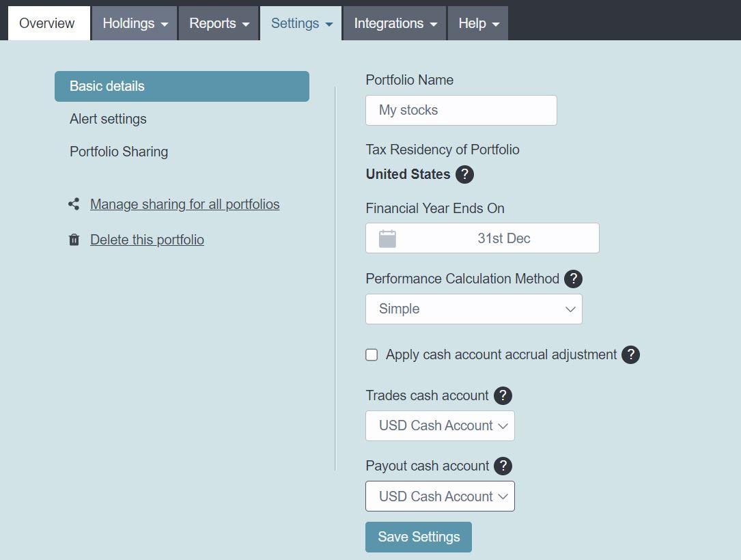This screenshot has width=741, height=560.
Task: Select Portfolio Sharing in the sidebar
Action: (119, 152)
